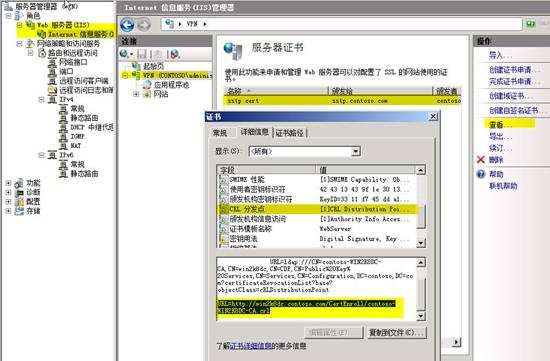The height and width of the screenshot is (361, 550).
Task: Select the 证书模板名称 field row
Action: point(317,229)
